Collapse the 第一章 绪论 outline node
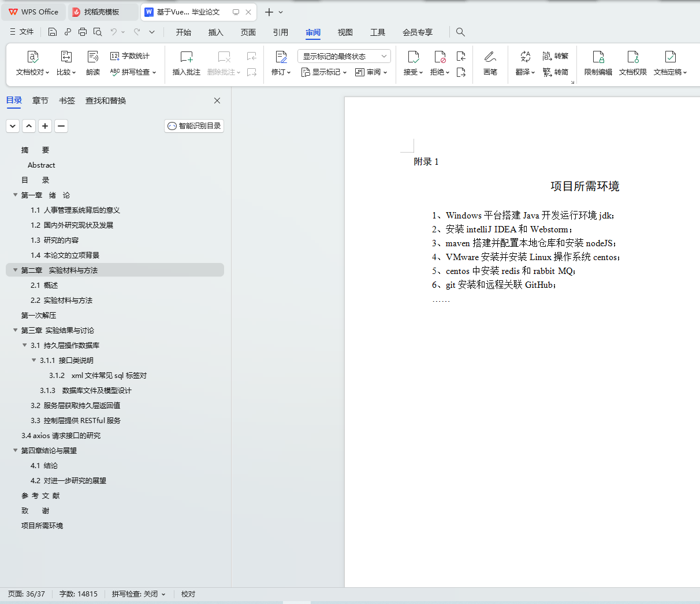The height and width of the screenshot is (604, 700). pos(16,195)
